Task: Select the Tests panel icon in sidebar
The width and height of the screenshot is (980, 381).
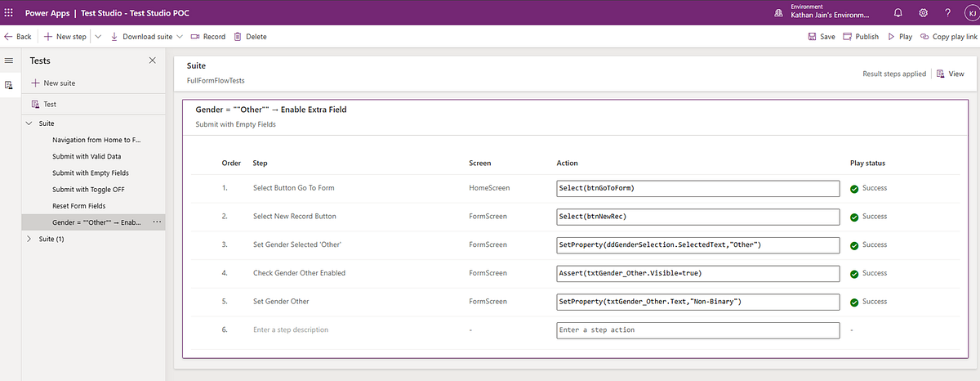Action: tap(9, 85)
